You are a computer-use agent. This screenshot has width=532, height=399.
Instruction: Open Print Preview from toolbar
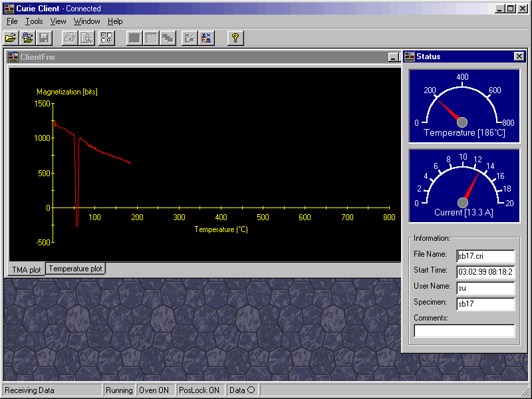click(x=86, y=38)
